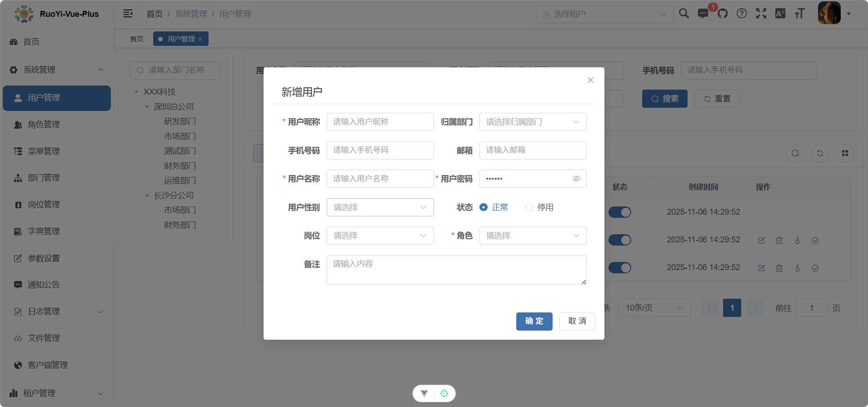
Task: Switch to the 首页 tab
Action: (x=136, y=39)
